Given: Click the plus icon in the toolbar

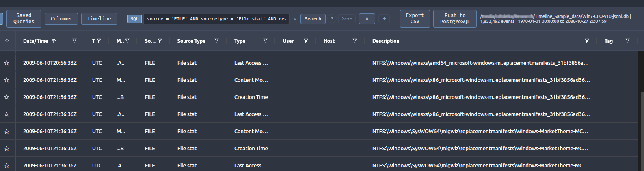Looking at the screenshot, I should pos(384,19).
